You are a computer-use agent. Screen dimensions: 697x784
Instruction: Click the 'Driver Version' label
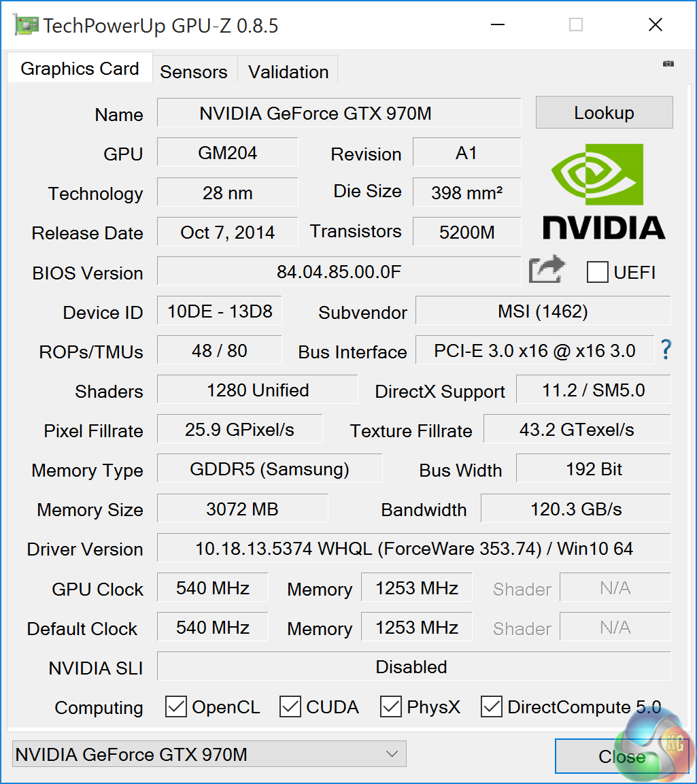85,549
